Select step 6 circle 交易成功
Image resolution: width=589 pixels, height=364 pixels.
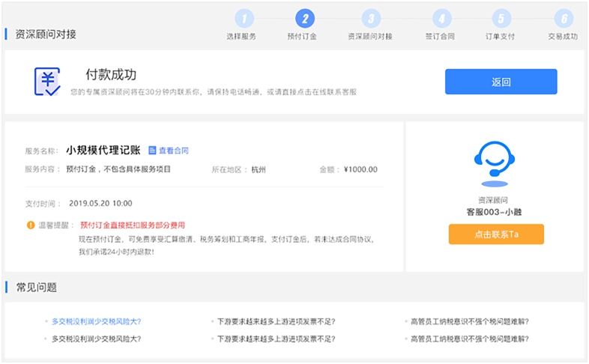pyautogui.click(x=564, y=19)
